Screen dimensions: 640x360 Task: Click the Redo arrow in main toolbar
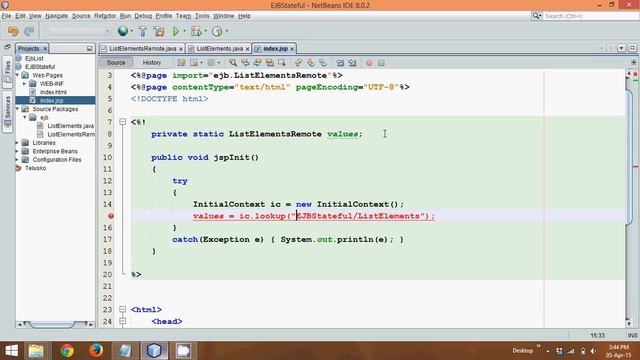pos(29,31)
